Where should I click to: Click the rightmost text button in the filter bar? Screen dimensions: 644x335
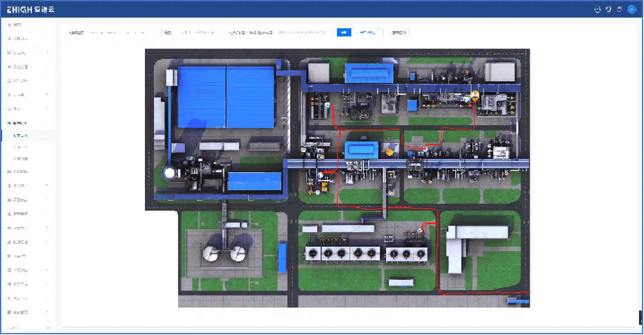point(399,32)
